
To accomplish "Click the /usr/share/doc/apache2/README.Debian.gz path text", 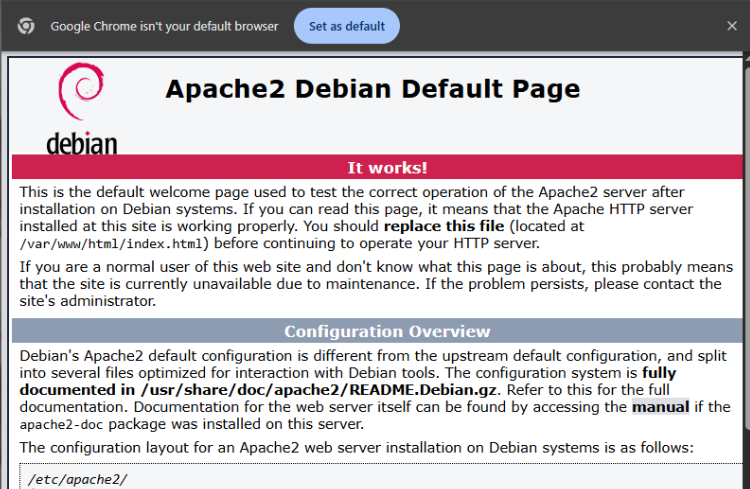I will (x=319, y=390).
